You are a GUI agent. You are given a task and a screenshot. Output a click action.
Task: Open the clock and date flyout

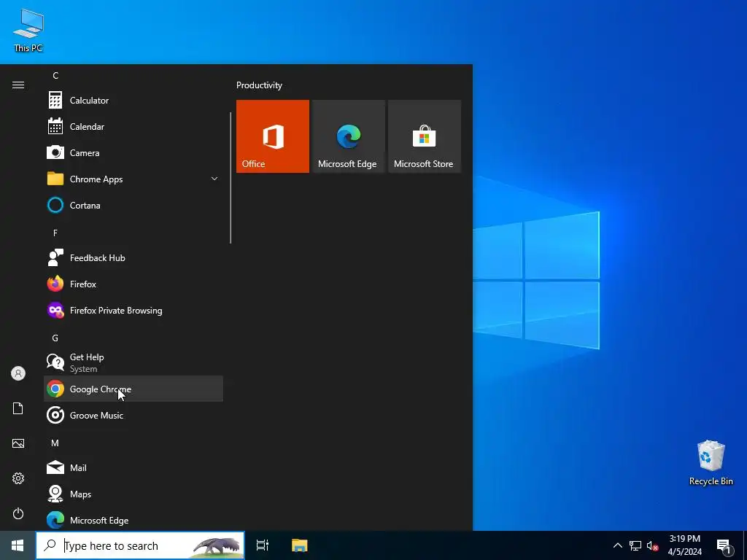click(684, 545)
